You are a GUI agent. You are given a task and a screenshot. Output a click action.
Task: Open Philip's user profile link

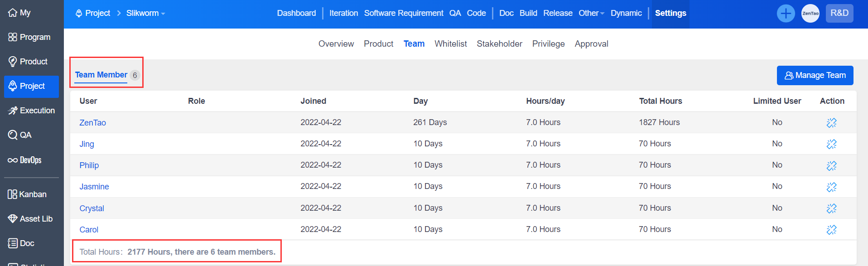89,165
